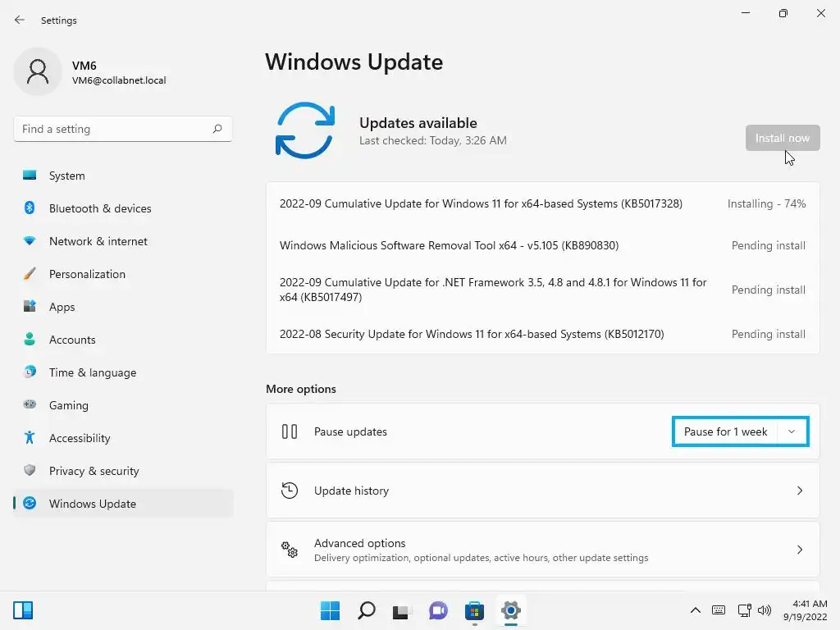Select Windows Update in sidebar
The width and height of the screenshot is (840, 630).
click(x=123, y=504)
